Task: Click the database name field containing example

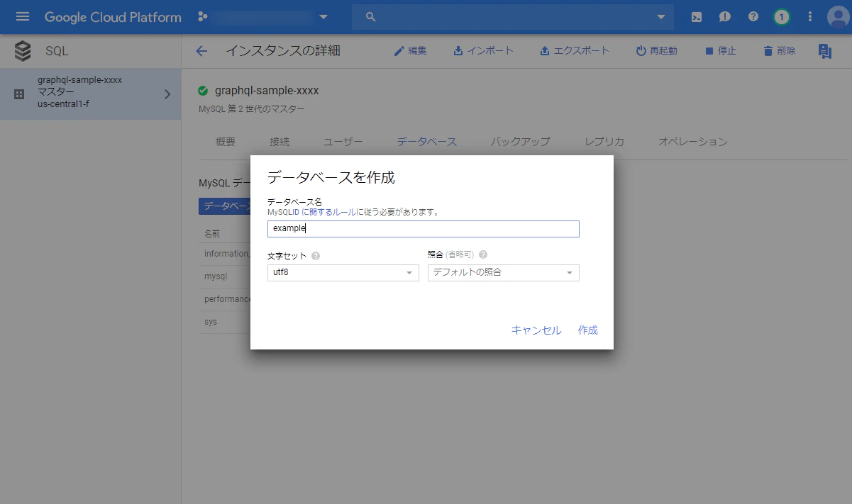Action: click(x=424, y=229)
